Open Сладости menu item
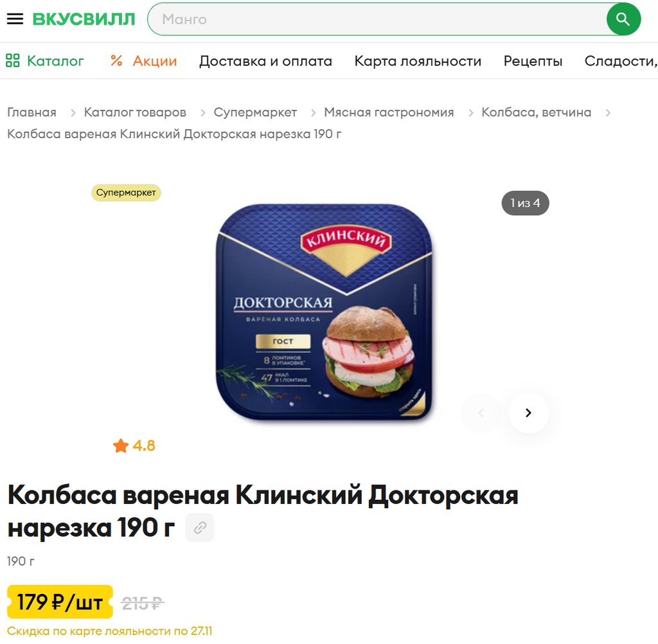 (621, 61)
